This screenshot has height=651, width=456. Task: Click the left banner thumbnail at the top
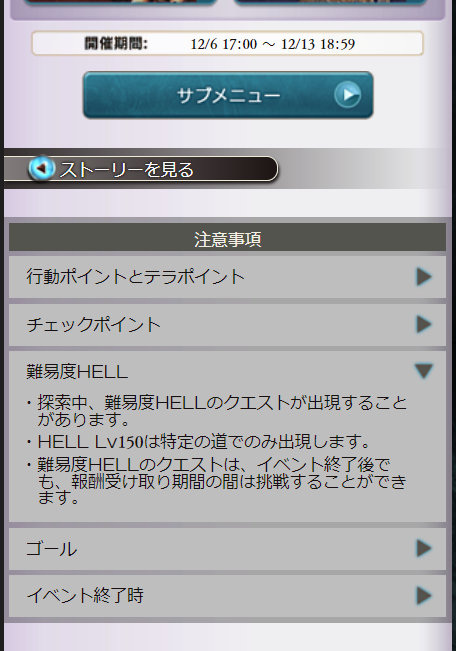click(120, 2)
